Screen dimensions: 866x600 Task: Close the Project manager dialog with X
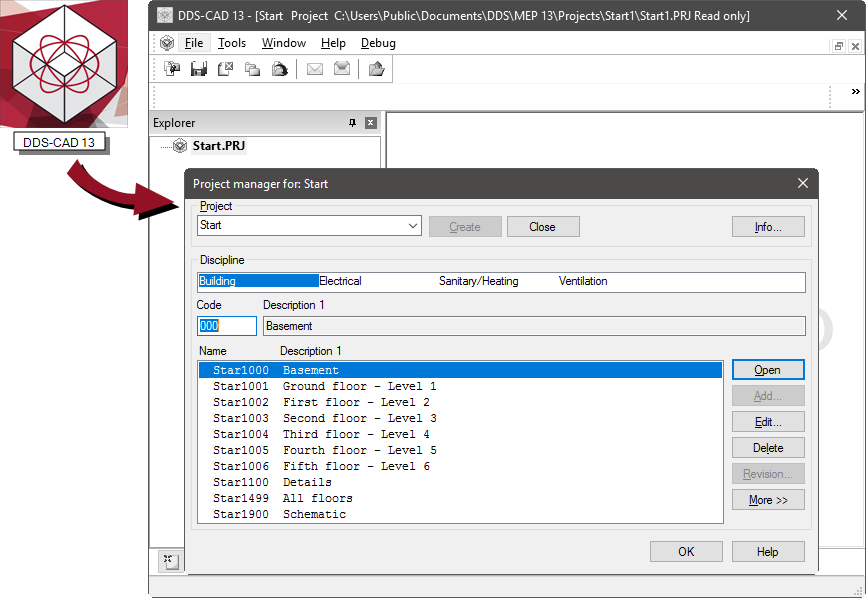coord(802,183)
